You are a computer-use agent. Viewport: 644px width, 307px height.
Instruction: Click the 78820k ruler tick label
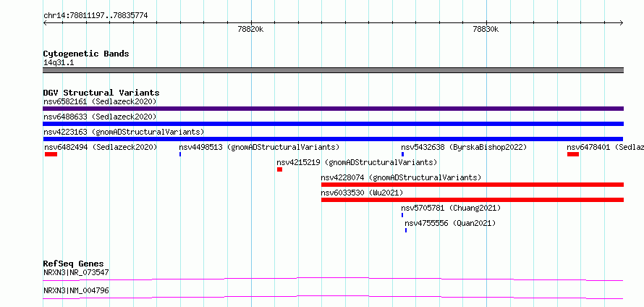tap(250, 29)
